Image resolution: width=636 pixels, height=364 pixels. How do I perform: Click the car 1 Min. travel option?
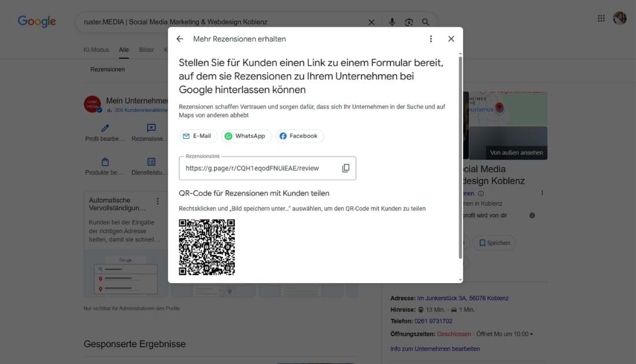[x=463, y=310]
